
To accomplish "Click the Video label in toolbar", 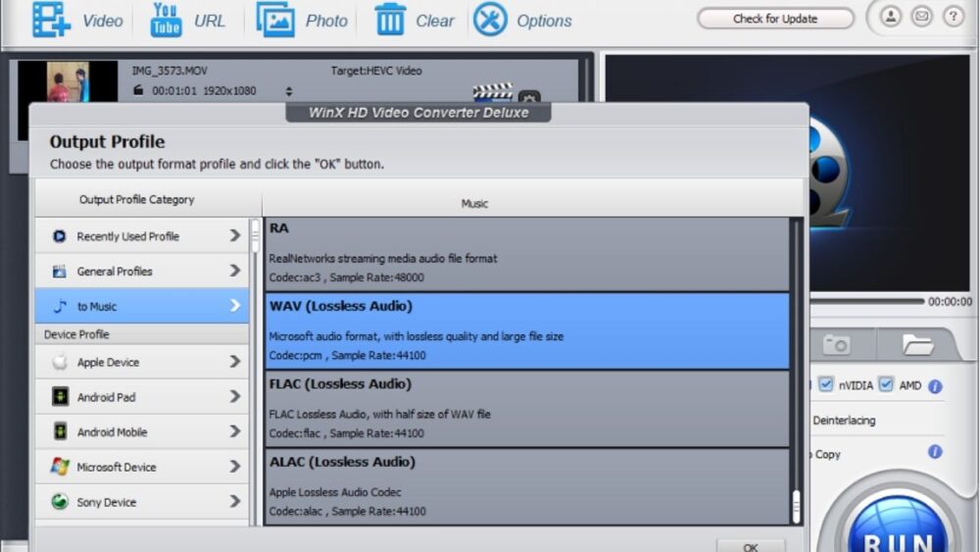I will pos(103,22).
